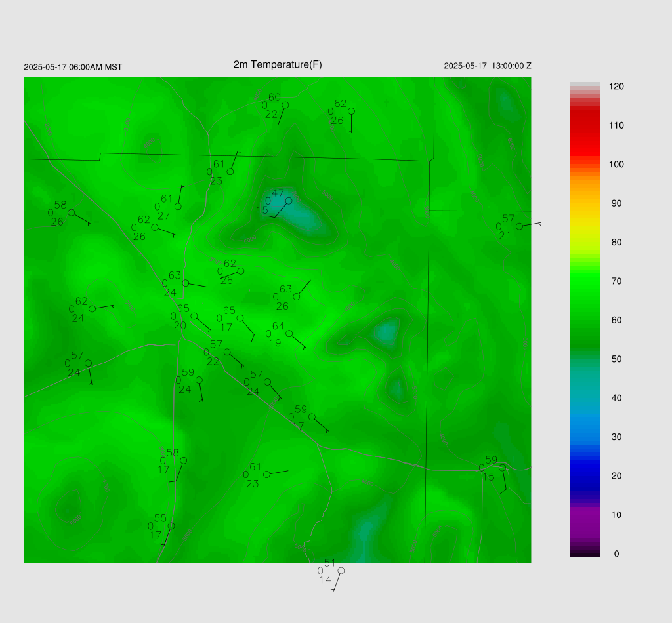
Task: Click the "2025-05-17 06:00AM MST" local timestamp
Action: click(x=73, y=68)
